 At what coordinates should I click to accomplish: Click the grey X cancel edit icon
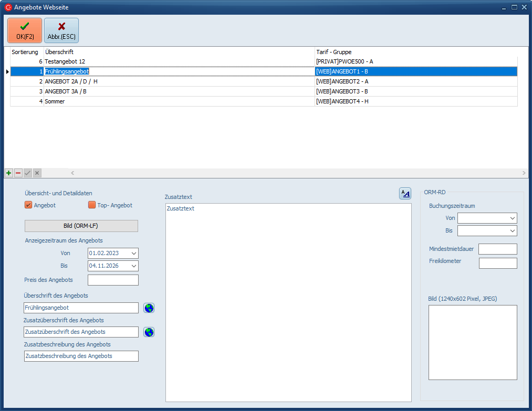[x=37, y=173]
